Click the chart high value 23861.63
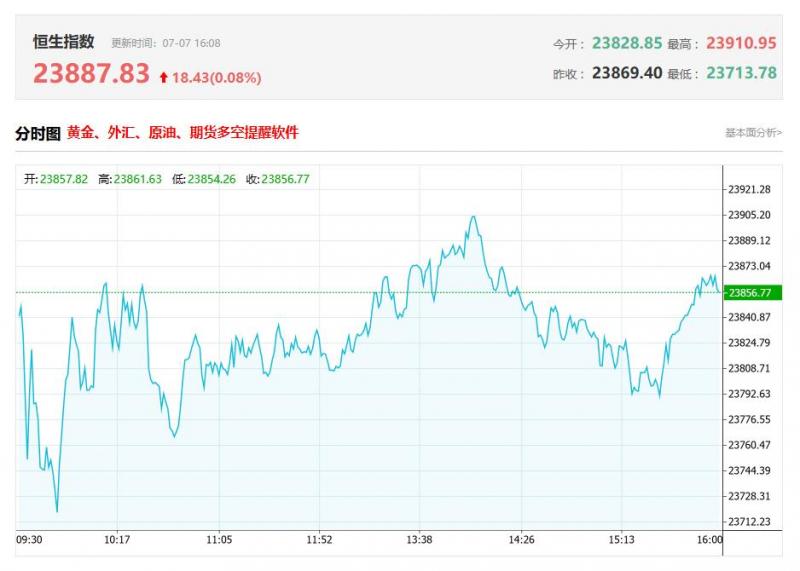The image size is (800, 571). (x=138, y=179)
